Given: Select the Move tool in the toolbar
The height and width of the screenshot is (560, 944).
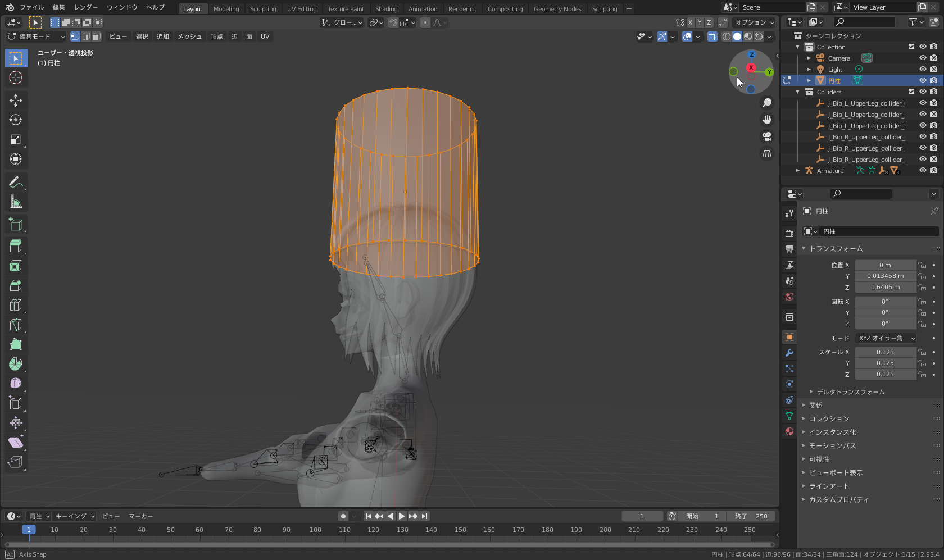Looking at the screenshot, I should [16, 101].
